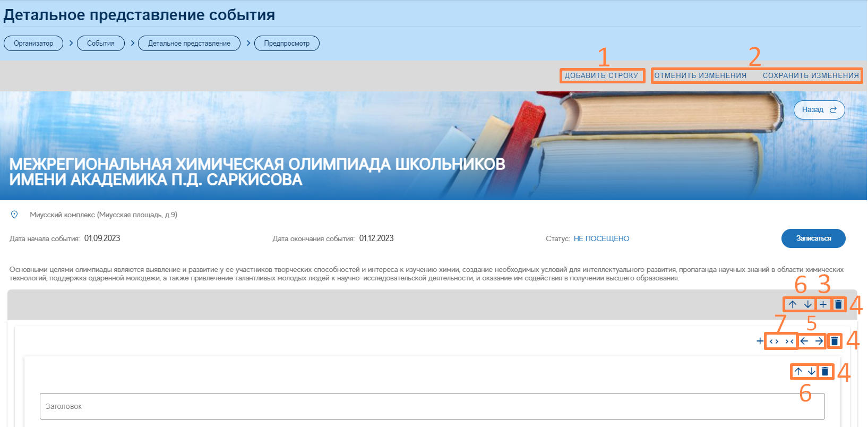Move the column left with the left arrow

coord(804,341)
